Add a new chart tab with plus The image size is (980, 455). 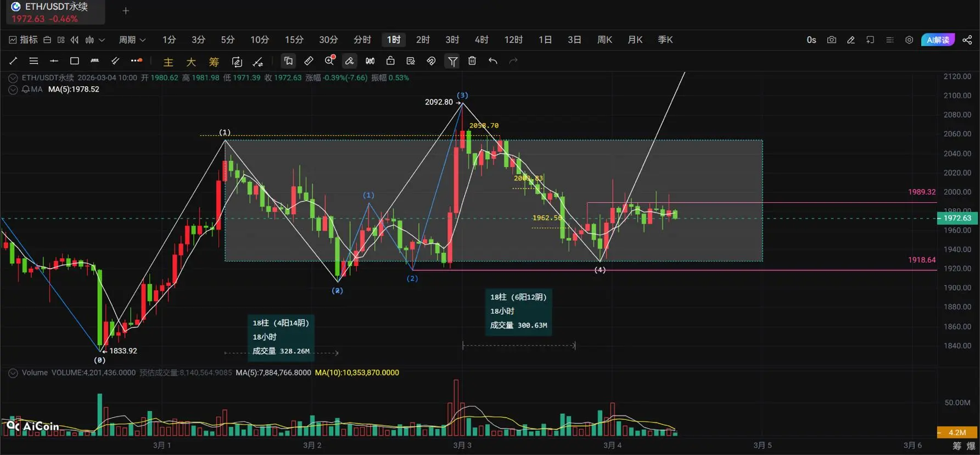(126, 10)
